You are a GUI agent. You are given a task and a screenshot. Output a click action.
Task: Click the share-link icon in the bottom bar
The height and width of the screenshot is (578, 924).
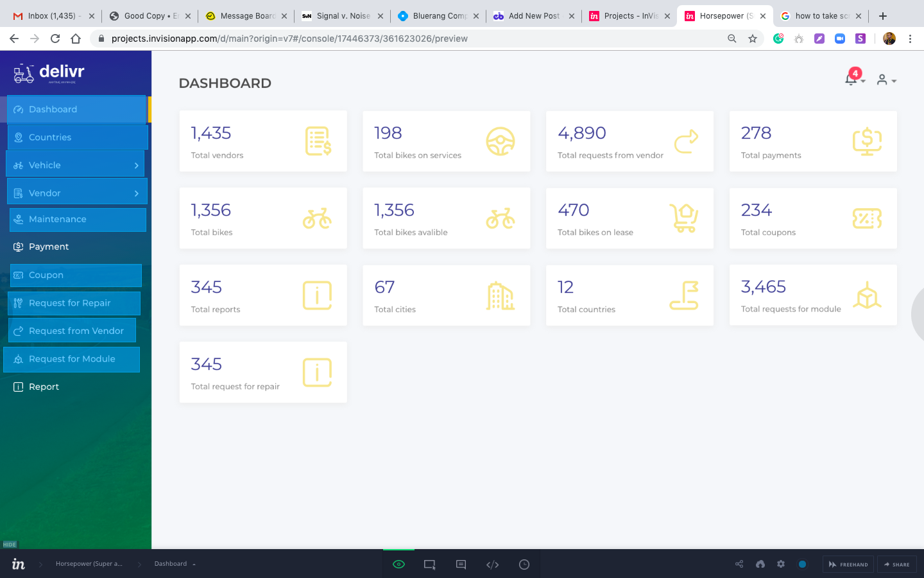coord(739,564)
